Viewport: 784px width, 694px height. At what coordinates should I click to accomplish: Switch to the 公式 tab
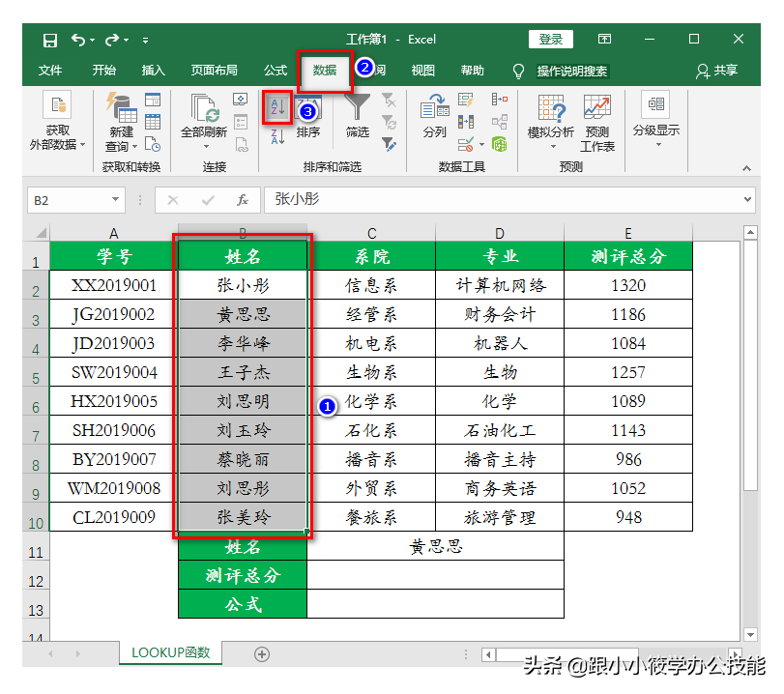(x=276, y=71)
